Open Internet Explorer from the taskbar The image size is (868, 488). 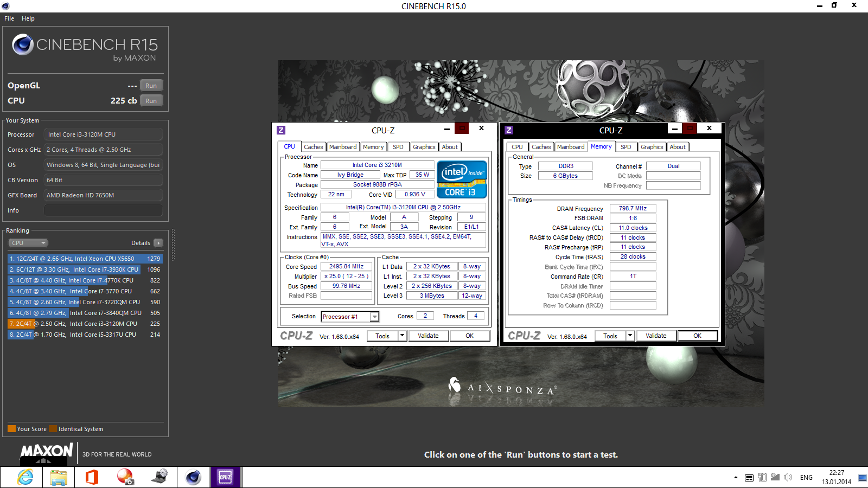click(25, 477)
